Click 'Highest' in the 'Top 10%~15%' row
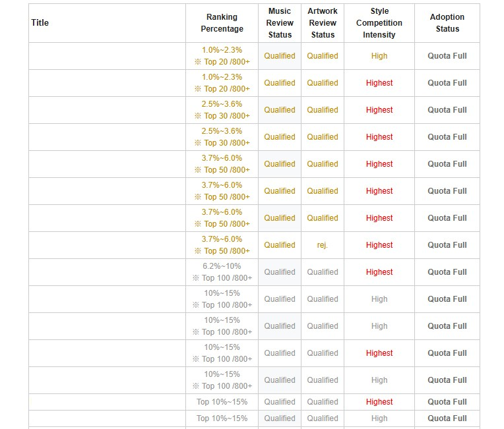504x429 pixels. [x=379, y=402]
